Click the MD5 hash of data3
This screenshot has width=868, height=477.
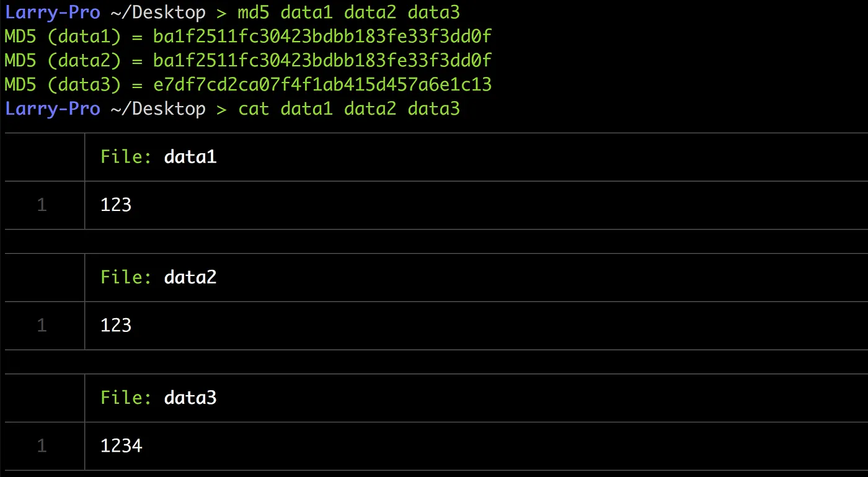pos(322,84)
